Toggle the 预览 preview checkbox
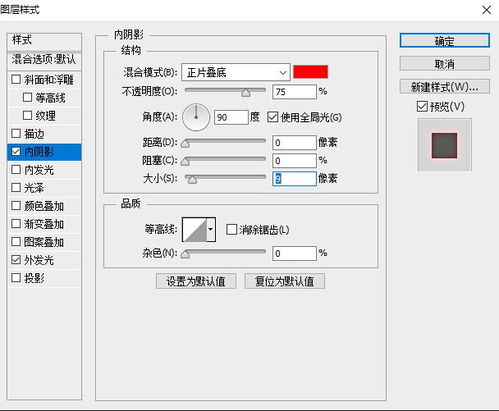Image resolution: width=499 pixels, height=411 pixels. 422,107
